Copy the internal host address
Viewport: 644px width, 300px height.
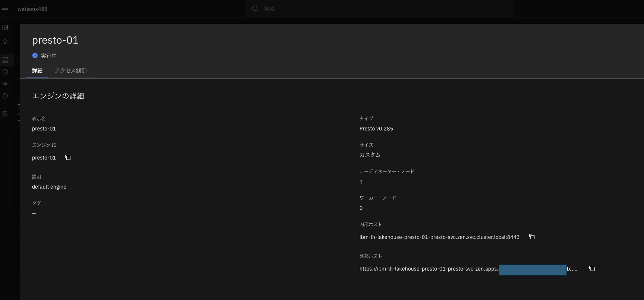point(531,237)
